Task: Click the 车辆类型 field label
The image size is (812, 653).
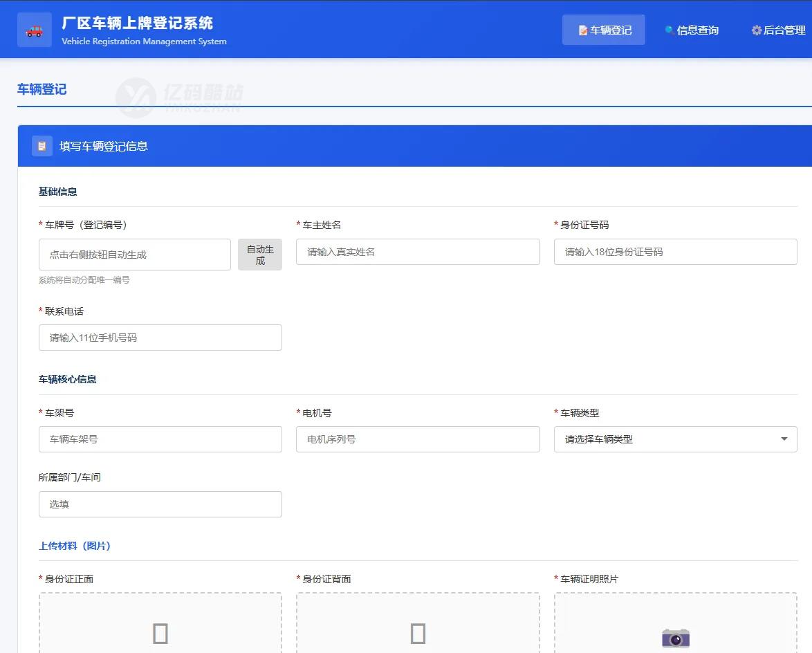Action: click(580, 413)
